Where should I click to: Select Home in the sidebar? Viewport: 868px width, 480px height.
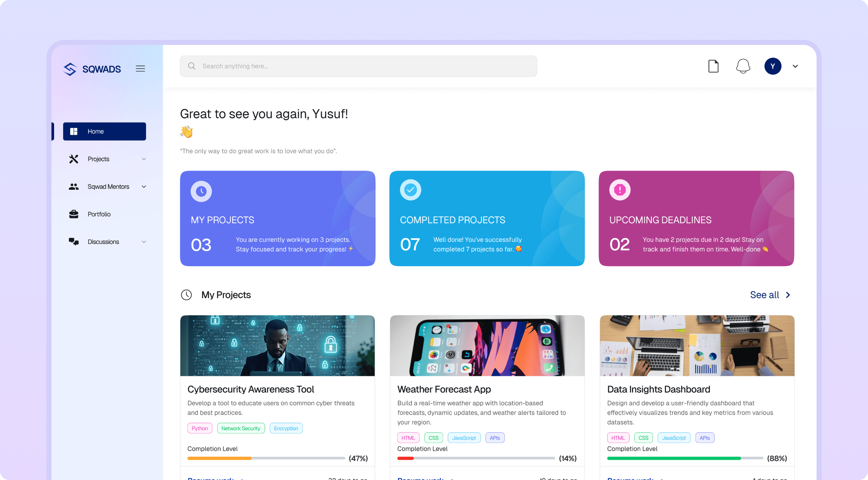click(104, 131)
